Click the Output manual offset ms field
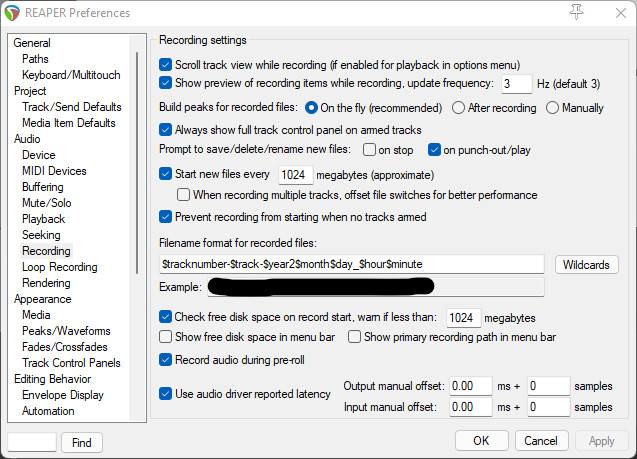Viewport: 637px width, 459px height. pos(471,386)
